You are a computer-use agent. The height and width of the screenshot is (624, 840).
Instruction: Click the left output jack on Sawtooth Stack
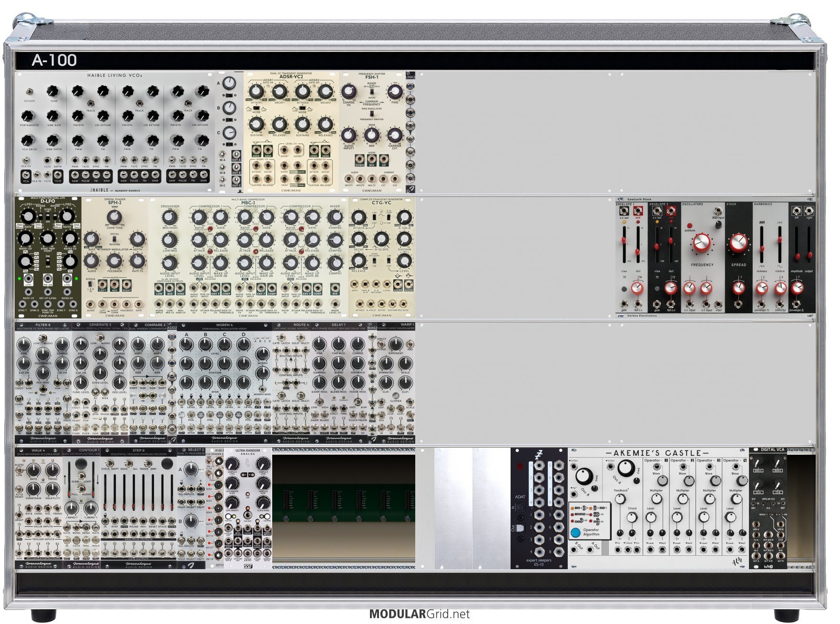tap(796, 211)
